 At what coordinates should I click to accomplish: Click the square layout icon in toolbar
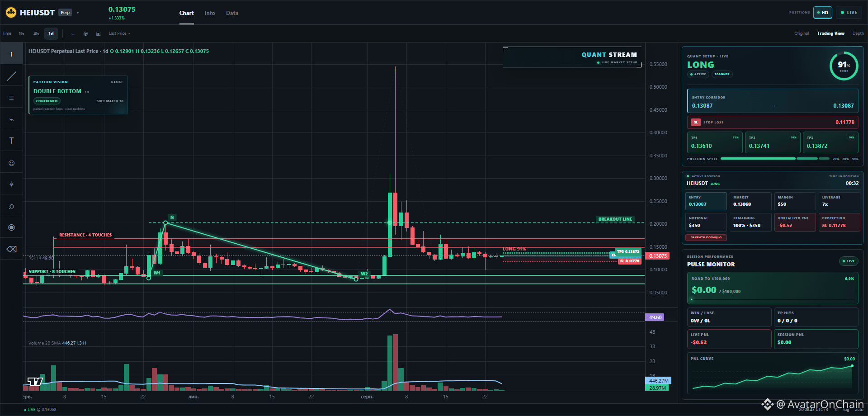[x=98, y=33]
